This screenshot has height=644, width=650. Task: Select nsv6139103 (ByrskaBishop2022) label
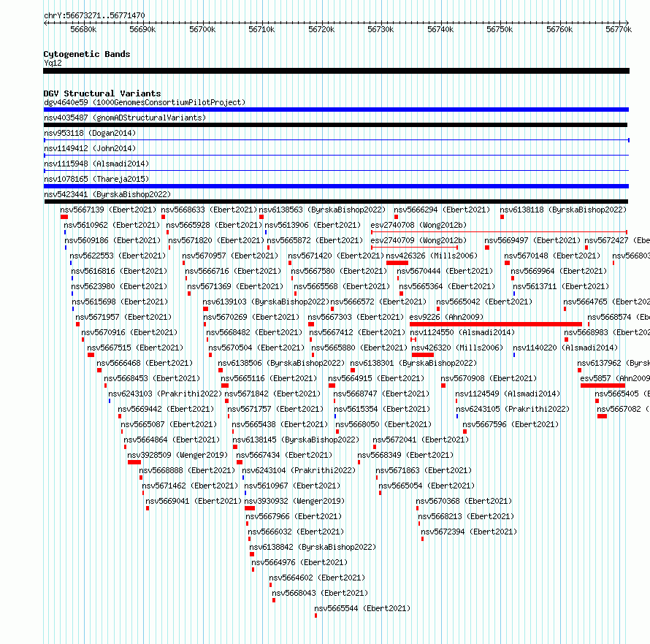[266, 302]
